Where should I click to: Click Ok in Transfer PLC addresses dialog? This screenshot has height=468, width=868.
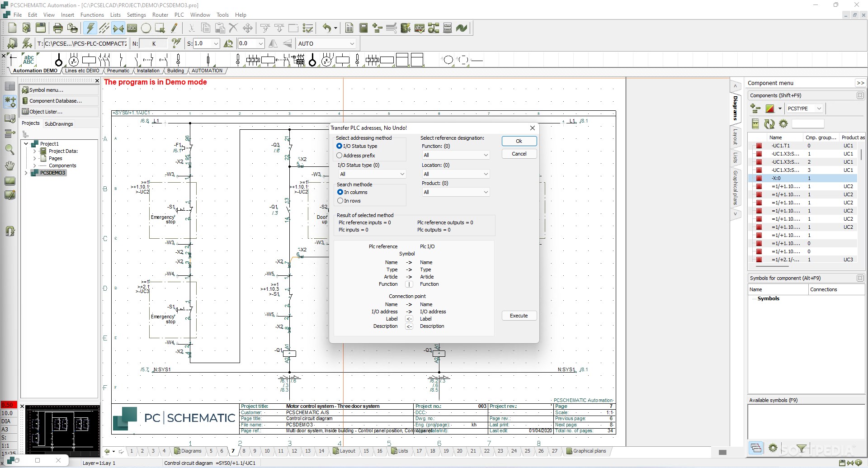(x=519, y=141)
